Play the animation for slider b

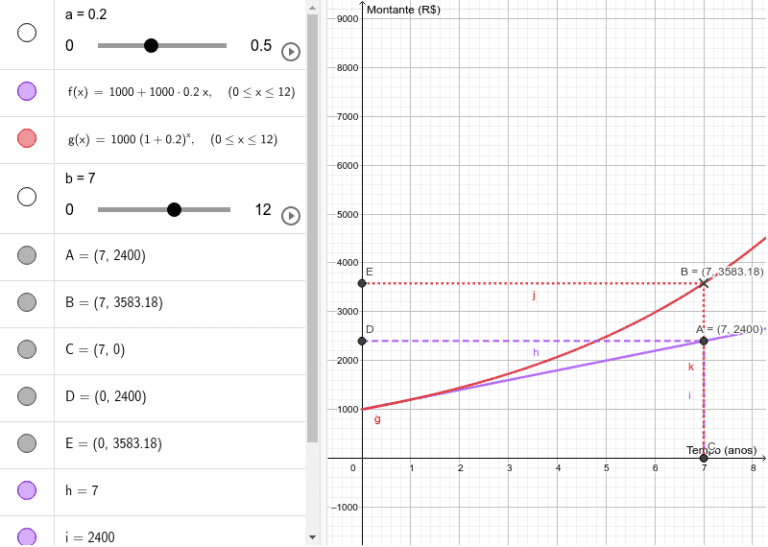tap(290, 216)
